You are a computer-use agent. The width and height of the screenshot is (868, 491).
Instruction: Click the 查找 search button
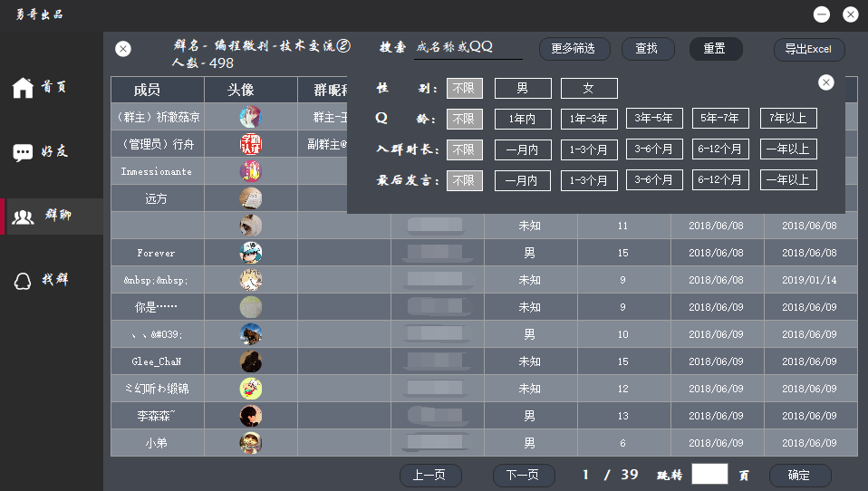[x=647, y=49]
